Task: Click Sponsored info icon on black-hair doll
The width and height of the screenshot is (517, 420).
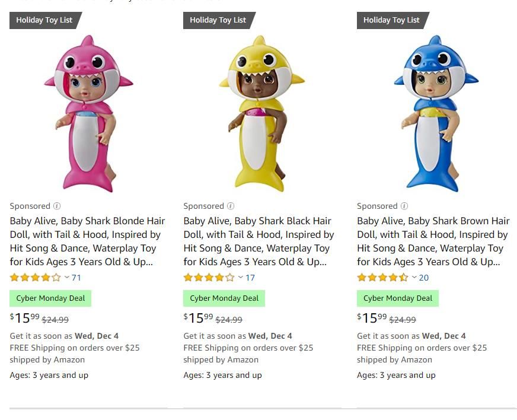Action: [231, 206]
